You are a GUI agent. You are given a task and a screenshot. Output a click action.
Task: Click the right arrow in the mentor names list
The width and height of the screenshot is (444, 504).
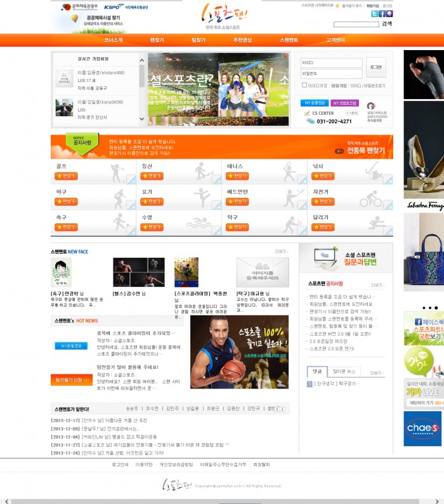click(284, 409)
